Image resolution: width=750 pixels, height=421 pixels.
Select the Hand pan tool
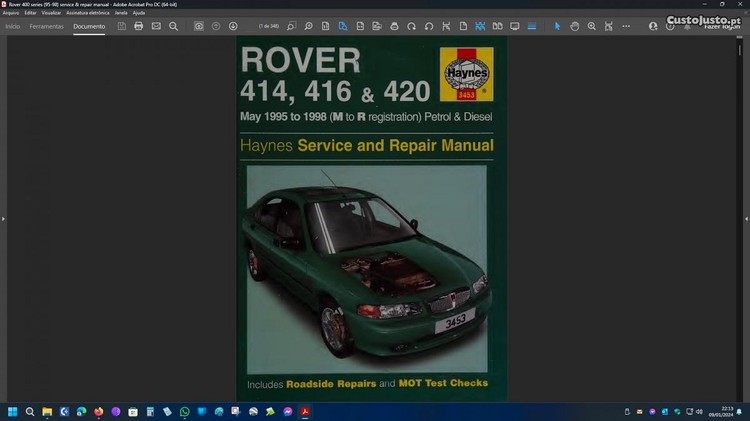tap(575, 26)
